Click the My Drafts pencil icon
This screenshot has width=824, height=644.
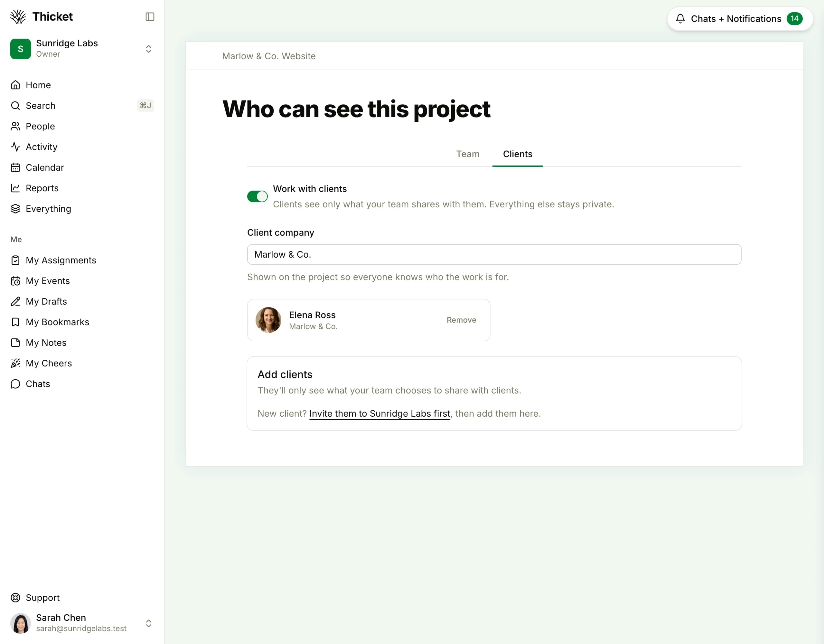[15, 301]
